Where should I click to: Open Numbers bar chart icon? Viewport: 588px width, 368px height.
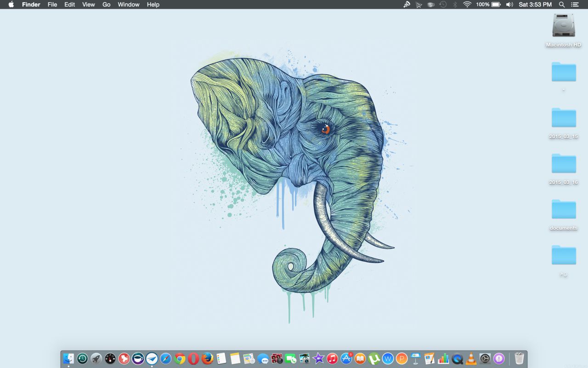pos(443,358)
